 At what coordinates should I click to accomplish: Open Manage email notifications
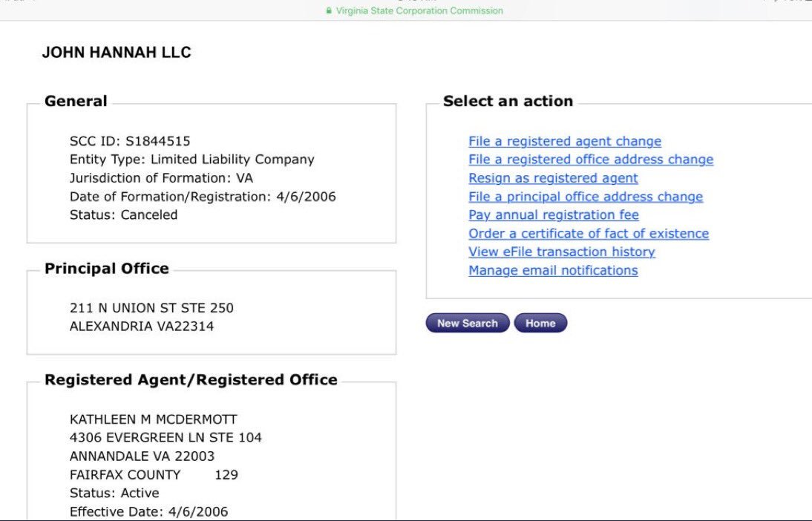(x=553, y=270)
